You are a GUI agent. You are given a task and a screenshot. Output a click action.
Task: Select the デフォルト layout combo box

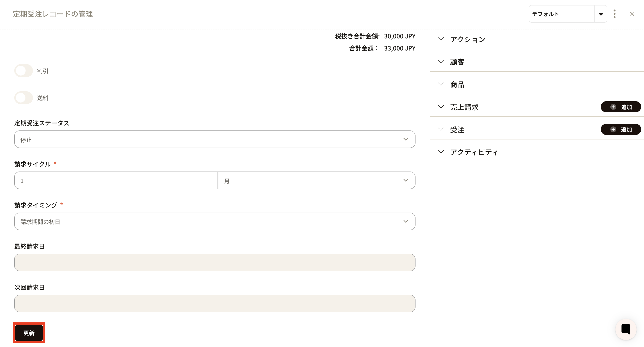tap(568, 14)
